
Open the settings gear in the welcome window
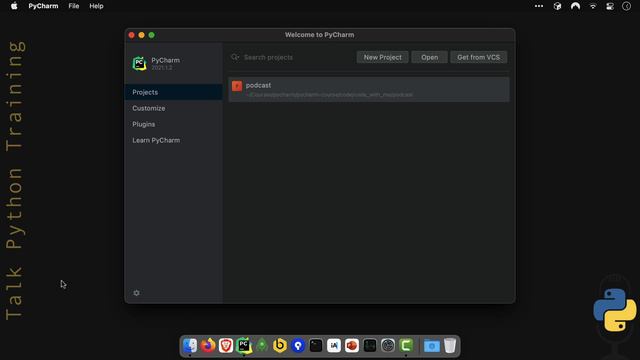pos(136,293)
